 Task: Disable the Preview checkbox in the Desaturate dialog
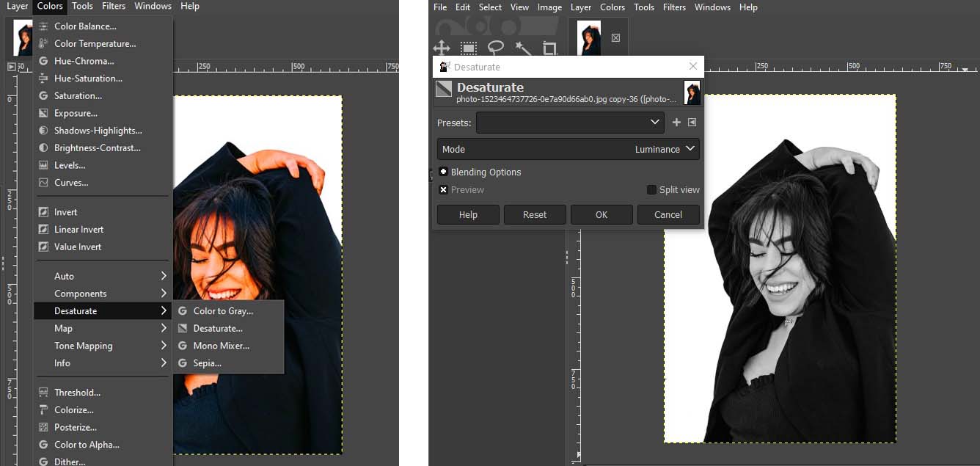pos(443,189)
